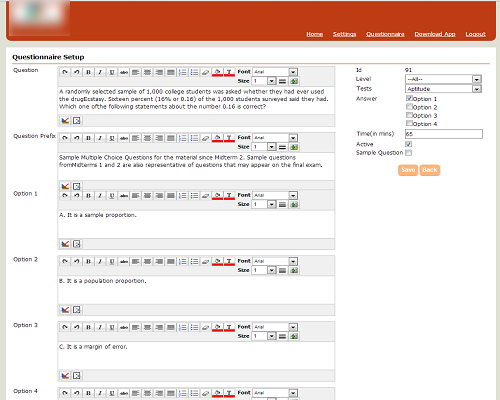Image resolution: width=500 pixels, height=400 pixels.
Task: Open the Level dropdown
Action: (443, 79)
